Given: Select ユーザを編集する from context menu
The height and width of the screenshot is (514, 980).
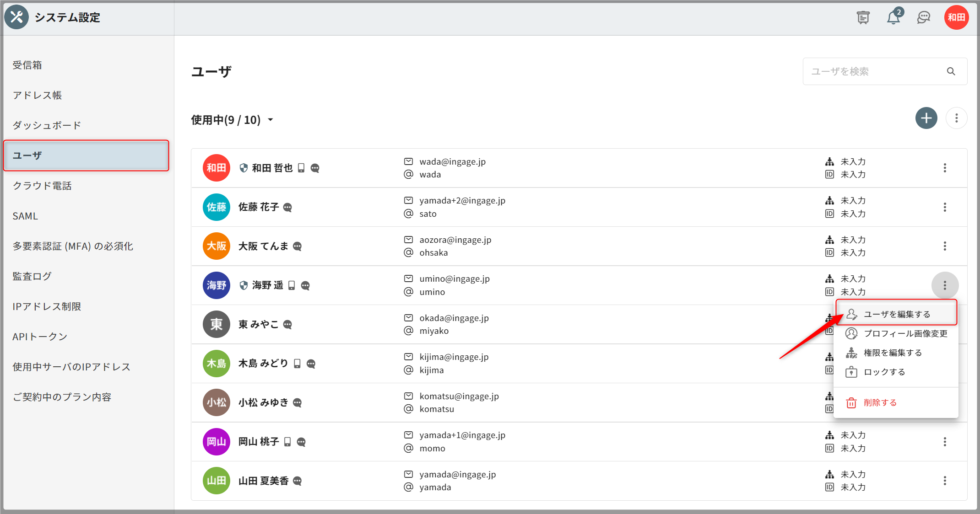Looking at the screenshot, I should 896,314.
